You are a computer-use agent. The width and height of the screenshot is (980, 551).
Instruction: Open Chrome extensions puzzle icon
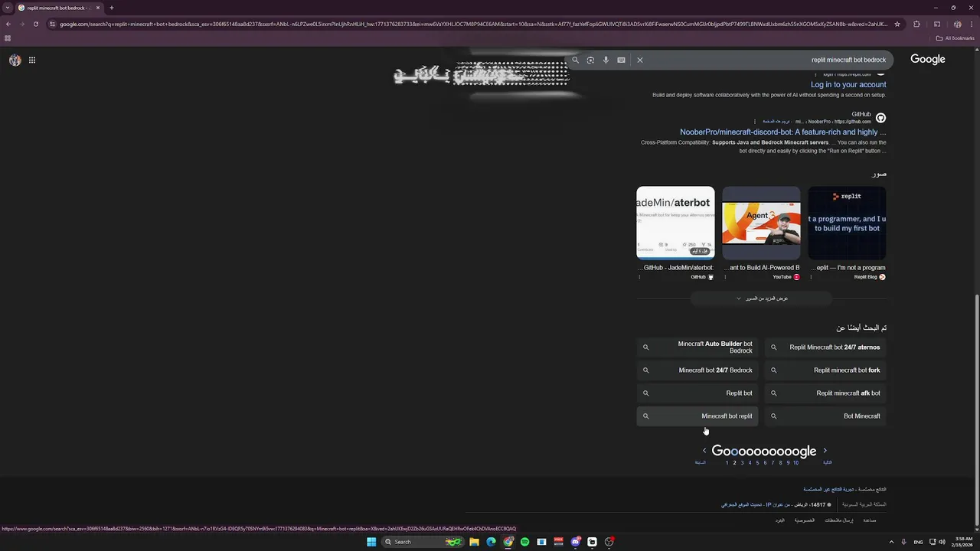pos(917,24)
